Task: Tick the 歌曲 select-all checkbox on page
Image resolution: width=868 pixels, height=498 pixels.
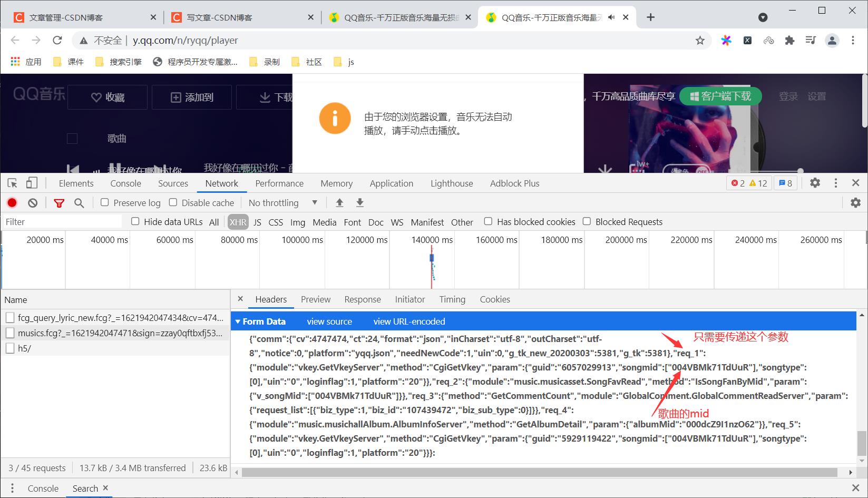Action: pos(72,139)
